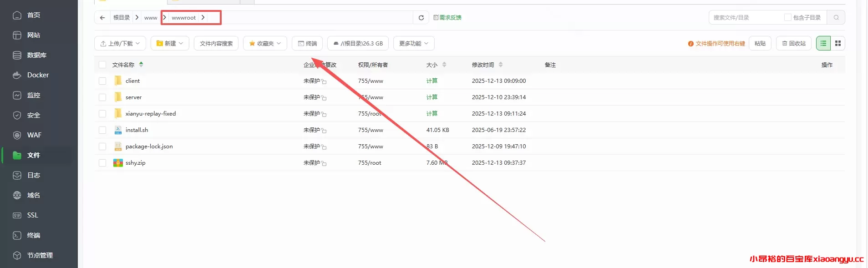
Task: Open the 需求反馈 feedback link
Action: [x=447, y=18]
